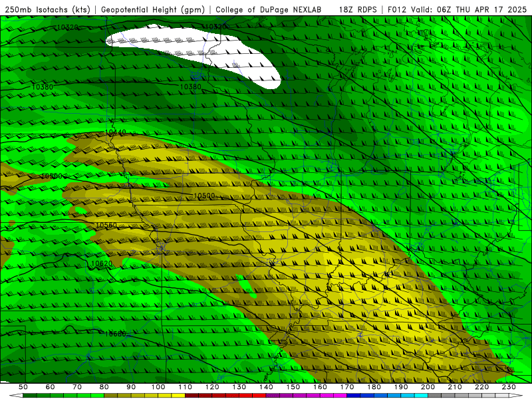Click the 140 value on the color scale
532x399 pixels.
[x=267, y=387]
